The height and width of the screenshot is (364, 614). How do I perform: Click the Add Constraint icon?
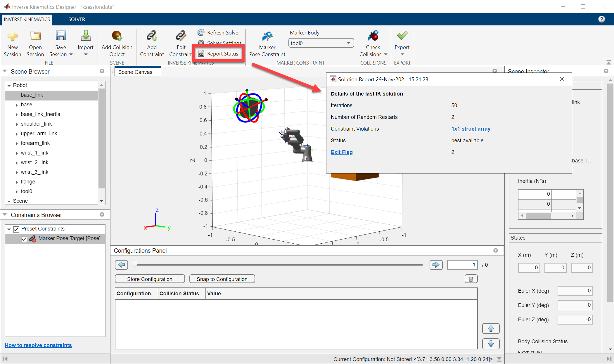coord(152,36)
